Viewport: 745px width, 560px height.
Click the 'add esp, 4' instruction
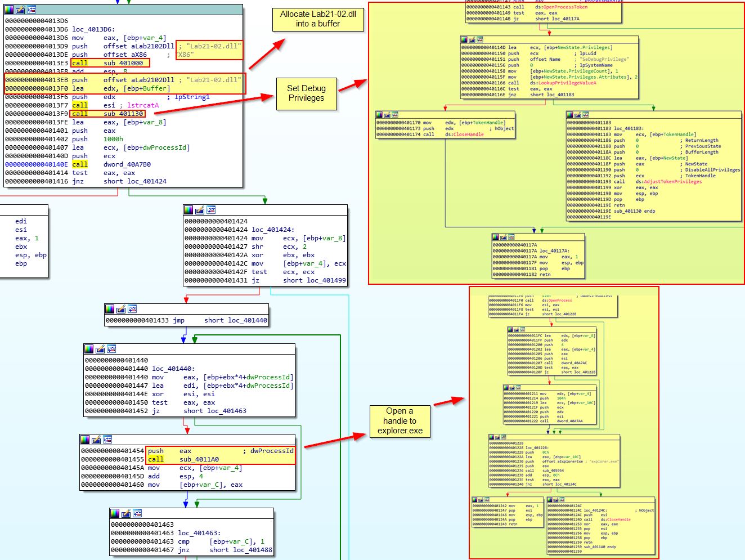[176, 476]
